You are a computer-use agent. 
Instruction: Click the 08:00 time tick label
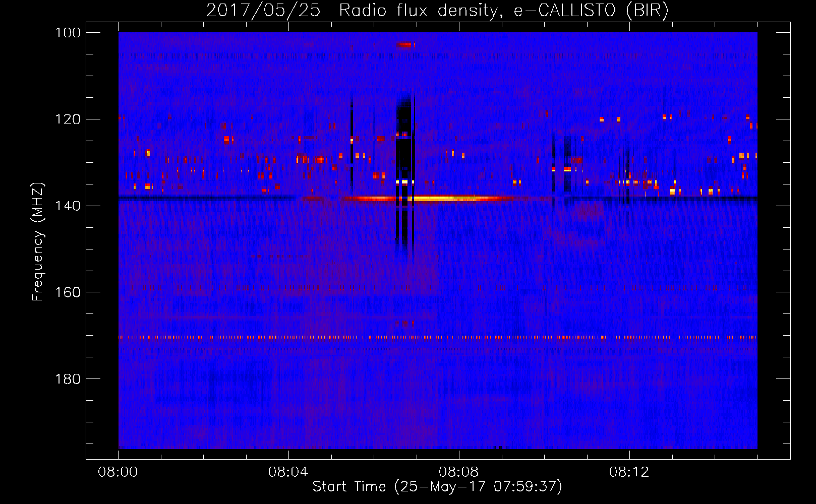click(x=118, y=472)
